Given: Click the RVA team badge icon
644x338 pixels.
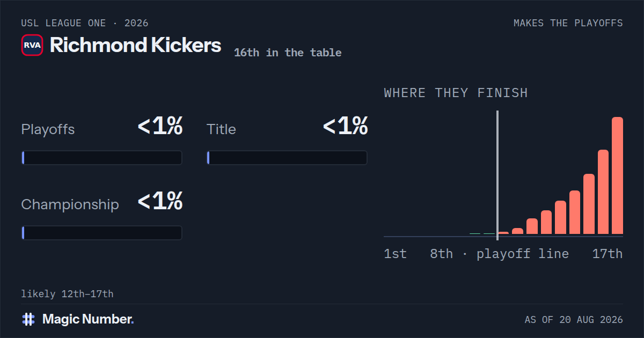Looking at the screenshot, I should [32, 45].
